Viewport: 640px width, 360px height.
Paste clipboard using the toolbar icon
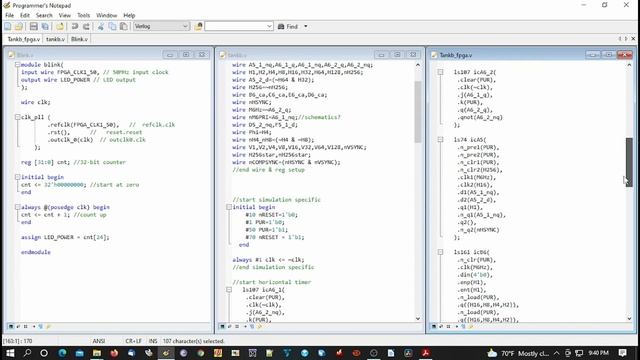pyautogui.click(x=124, y=27)
